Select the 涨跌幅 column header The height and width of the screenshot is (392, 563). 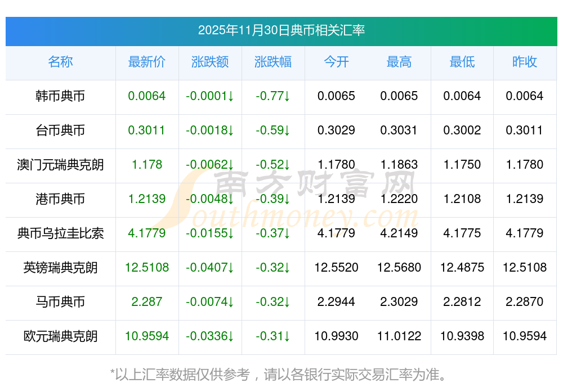click(x=273, y=62)
